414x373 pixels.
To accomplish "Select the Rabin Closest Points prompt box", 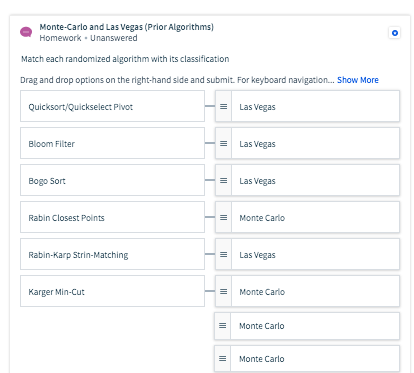I will pos(112,217).
